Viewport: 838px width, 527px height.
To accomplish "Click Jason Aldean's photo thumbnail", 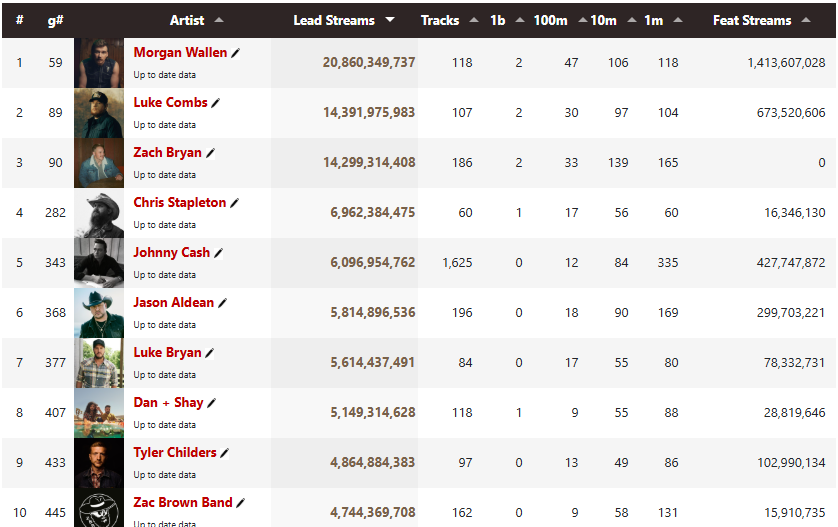I will pyautogui.click(x=99, y=313).
